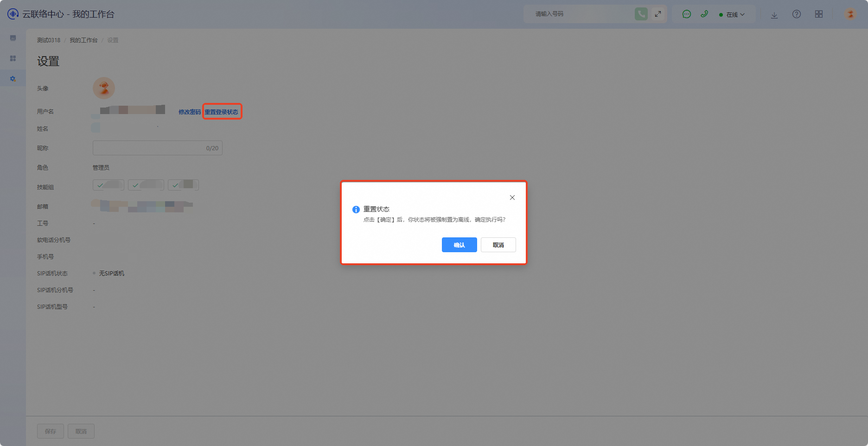Click the 用户名 label
868x446 pixels.
pos(45,112)
